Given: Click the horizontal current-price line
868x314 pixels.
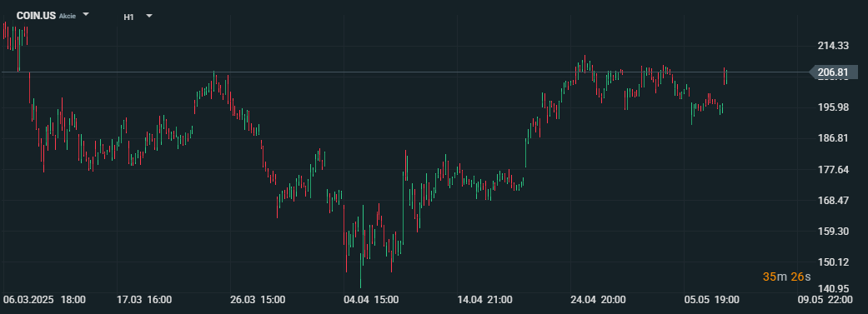Looking at the screenshot, I should [x=404, y=72].
